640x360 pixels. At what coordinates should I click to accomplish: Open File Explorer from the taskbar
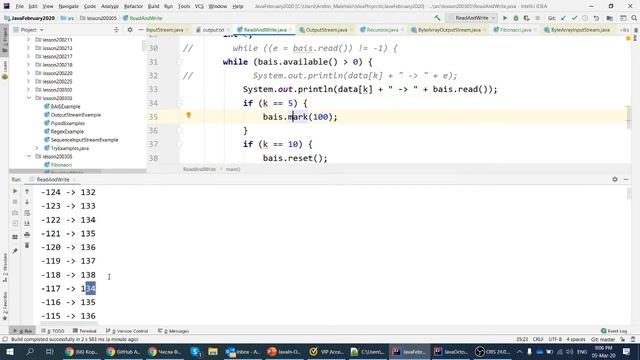(213, 351)
